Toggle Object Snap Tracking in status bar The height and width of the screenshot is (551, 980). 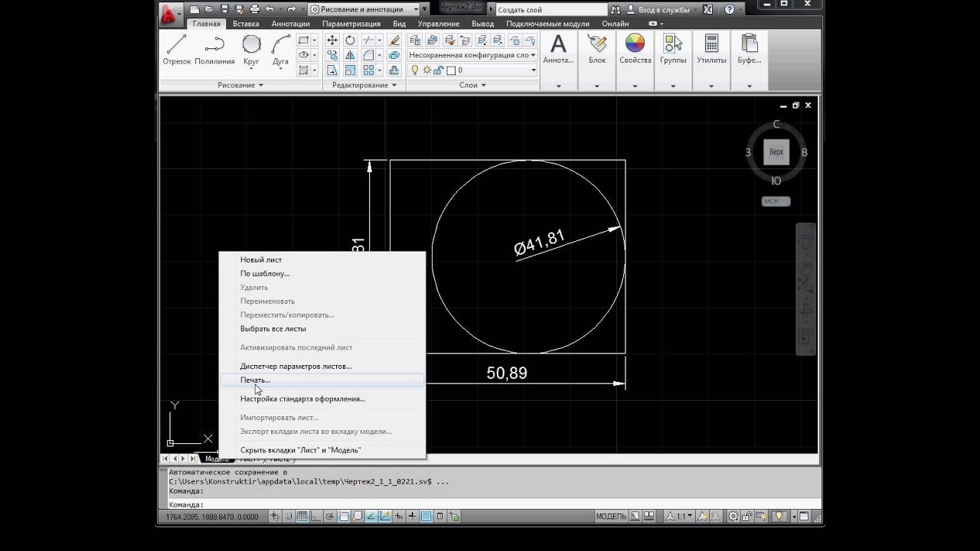371,517
